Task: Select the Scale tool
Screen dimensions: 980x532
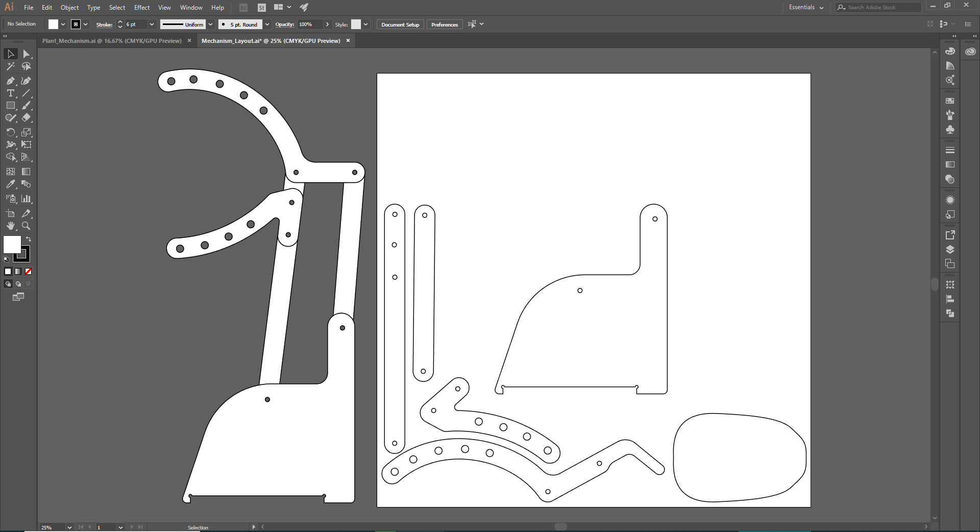Action: click(x=27, y=132)
